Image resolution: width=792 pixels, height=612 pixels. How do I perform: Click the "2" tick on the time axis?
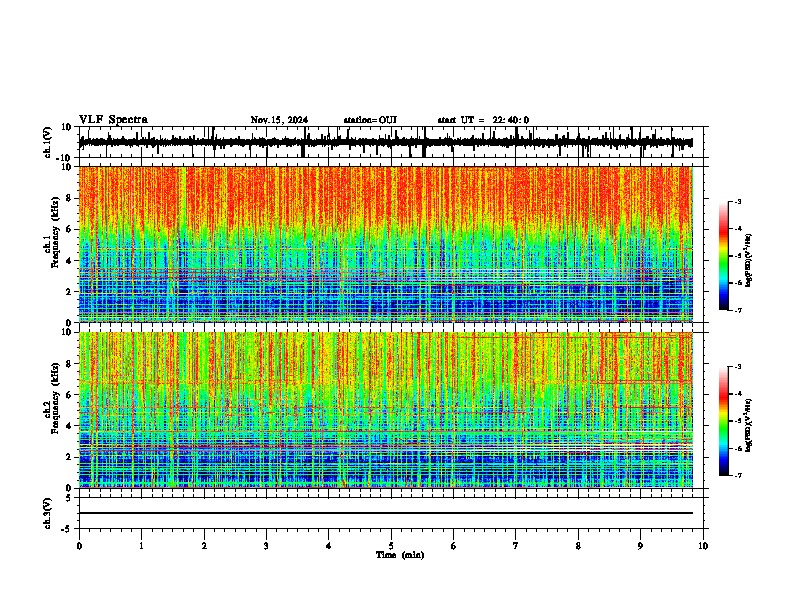(204, 546)
